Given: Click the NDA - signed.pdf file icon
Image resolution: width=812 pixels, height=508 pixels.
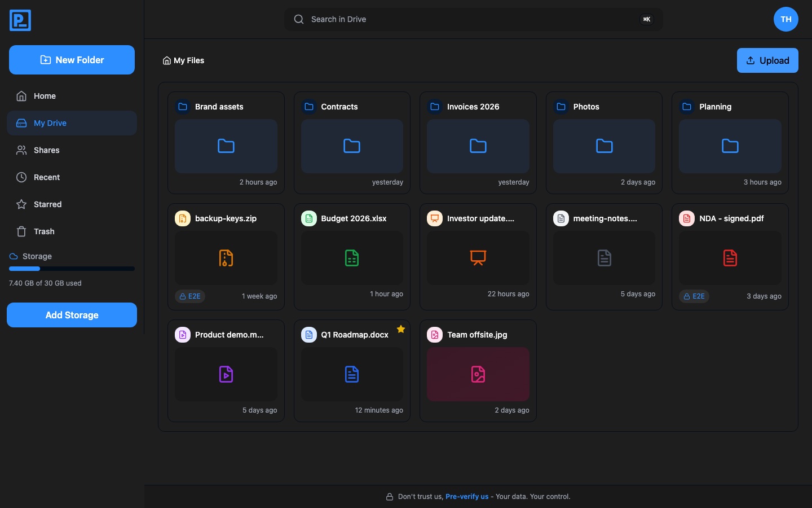Looking at the screenshot, I should click(x=730, y=258).
